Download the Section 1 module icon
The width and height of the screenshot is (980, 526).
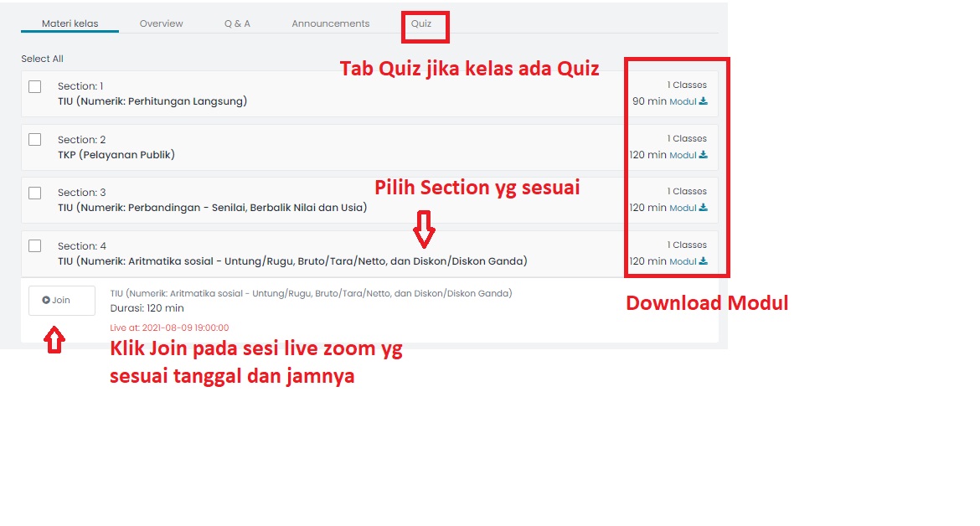[703, 101]
